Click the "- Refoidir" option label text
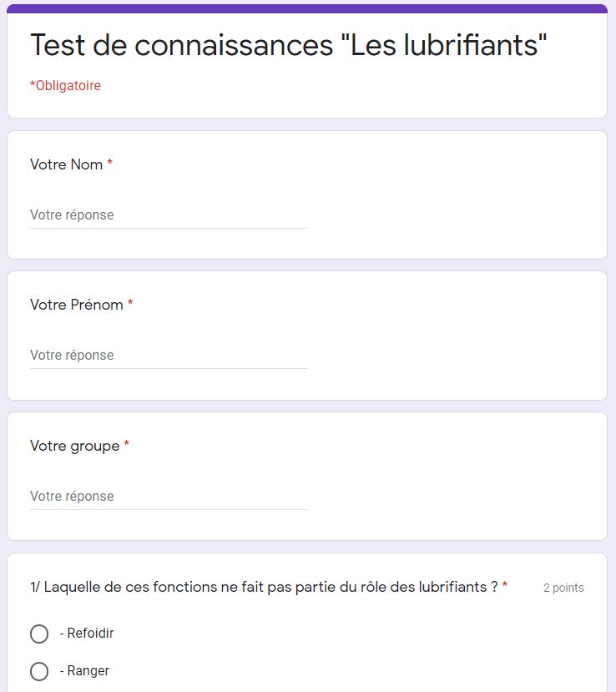Image resolution: width=616 pixels, height=692 pixels. [x=87, y=634]
